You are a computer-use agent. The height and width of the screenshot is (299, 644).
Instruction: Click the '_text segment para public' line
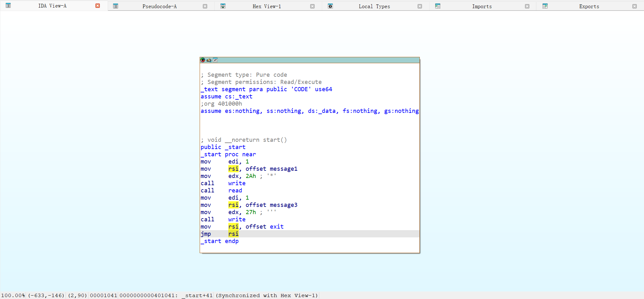tap(266, 89)
